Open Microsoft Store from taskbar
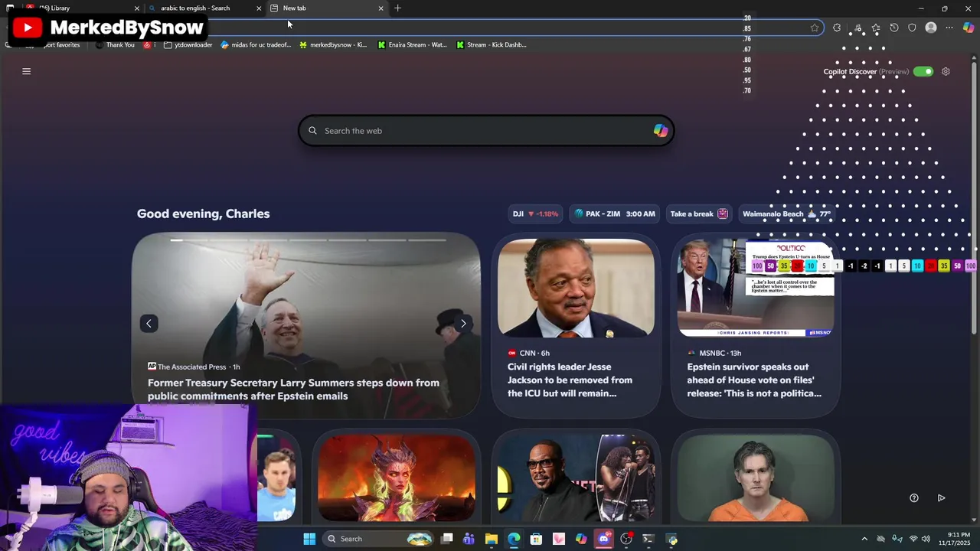This screenshot has height=551, width=980. [536, 539]
